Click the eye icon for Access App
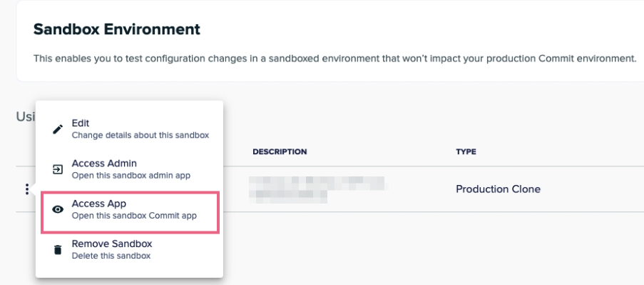Image resolution: width=644 pixels, height=285 pixels. pos(58,209)
